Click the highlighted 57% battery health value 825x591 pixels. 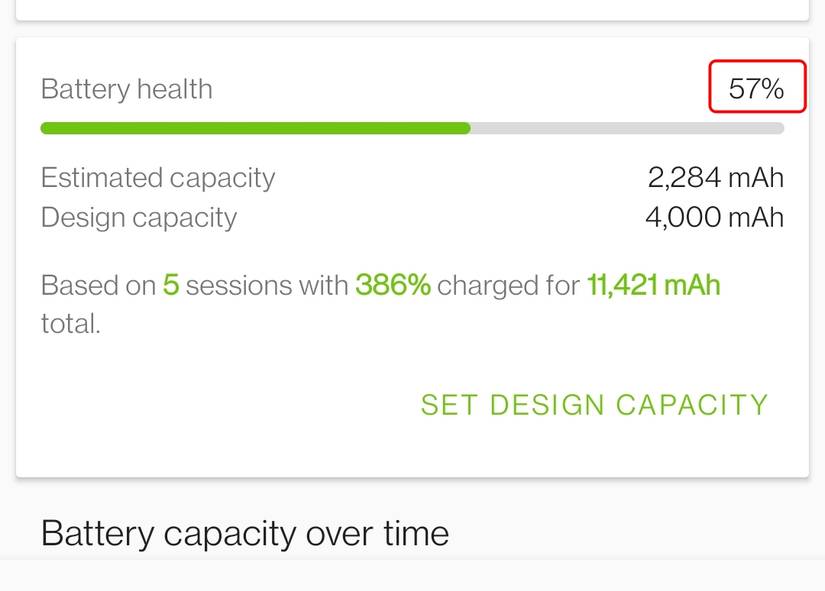coord(758,88)
